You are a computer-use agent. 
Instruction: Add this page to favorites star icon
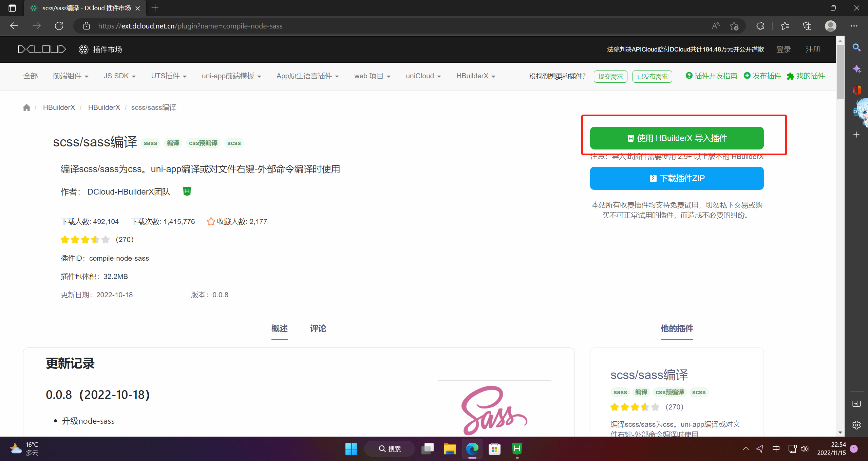click(x=734, y=26)
